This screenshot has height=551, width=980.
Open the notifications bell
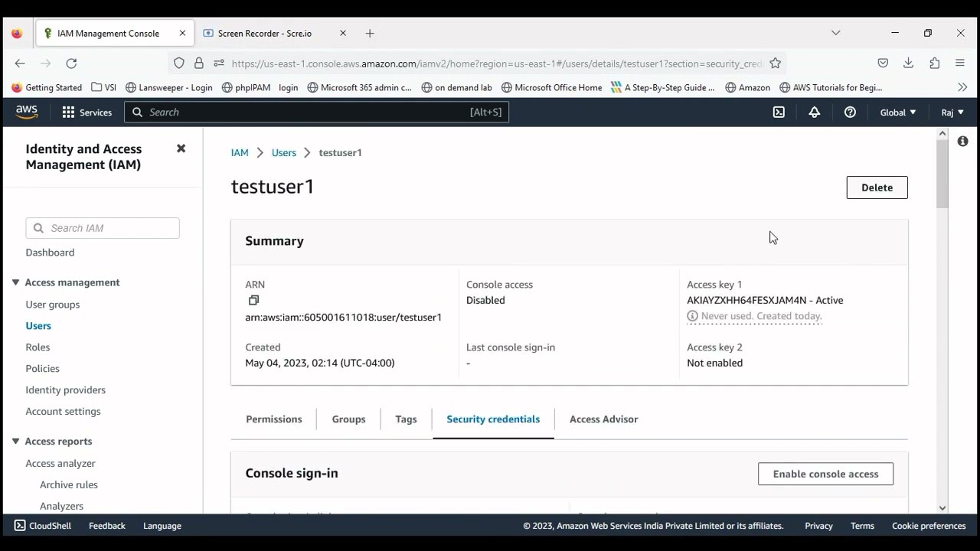pos(815,112)
